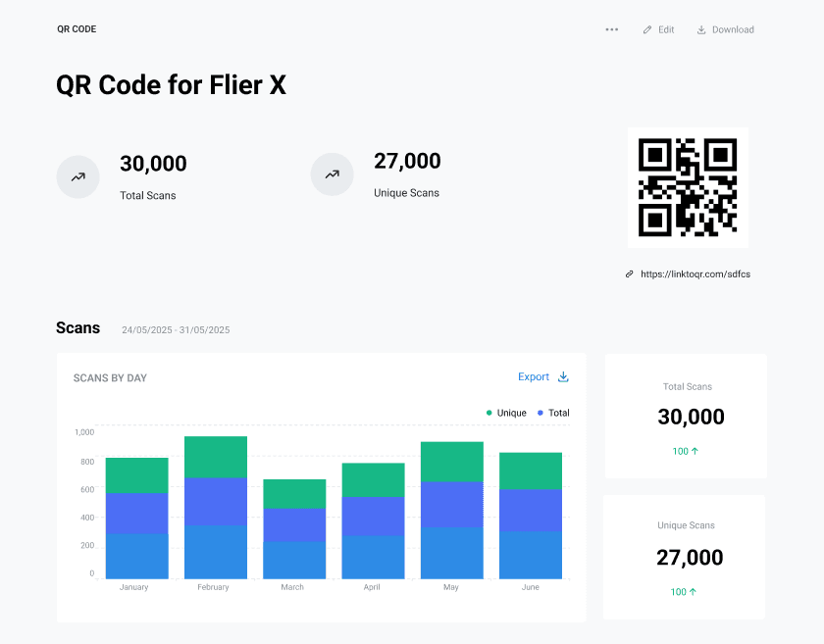Click the SCANS BY DAY heading
The image size is (824, 644).
[110, 378]
